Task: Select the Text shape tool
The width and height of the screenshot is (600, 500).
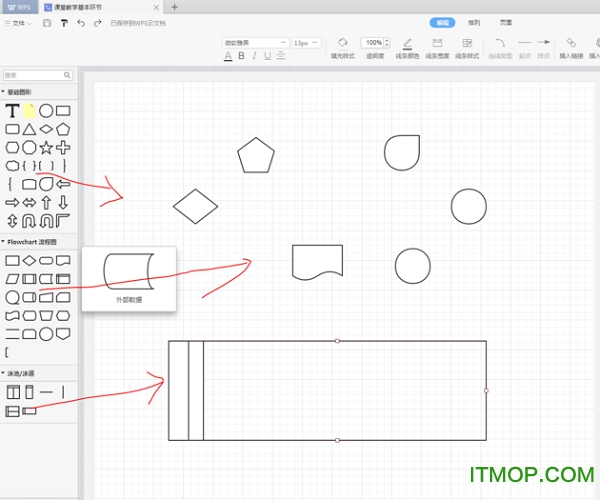Action: [x=12, y=111]
